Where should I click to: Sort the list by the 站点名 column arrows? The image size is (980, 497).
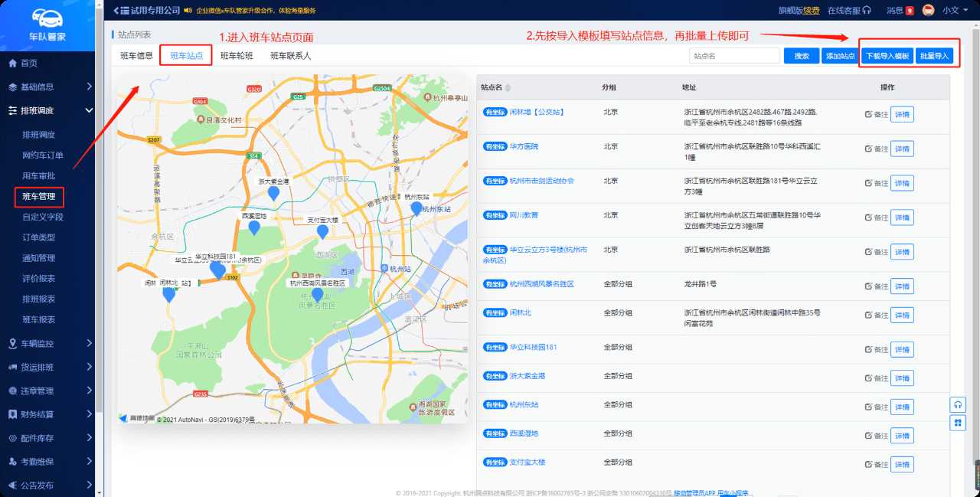coord(508,88)
